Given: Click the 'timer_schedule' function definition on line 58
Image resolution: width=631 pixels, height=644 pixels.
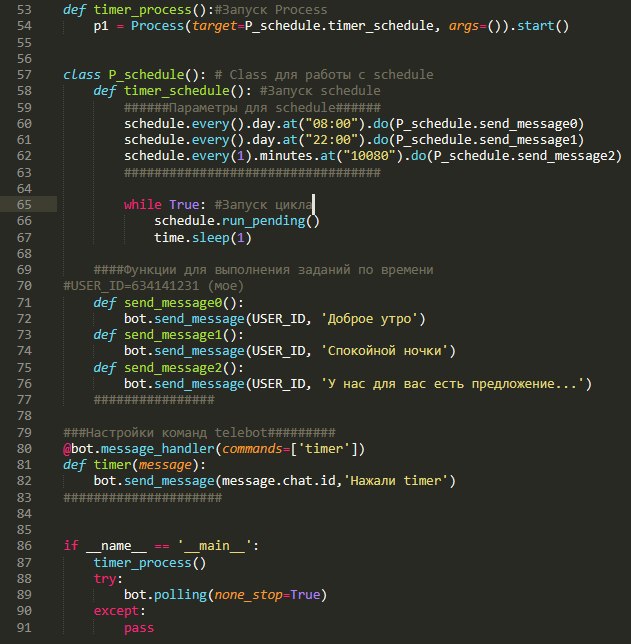Looking at the screenshot, I should pos(177,91).
